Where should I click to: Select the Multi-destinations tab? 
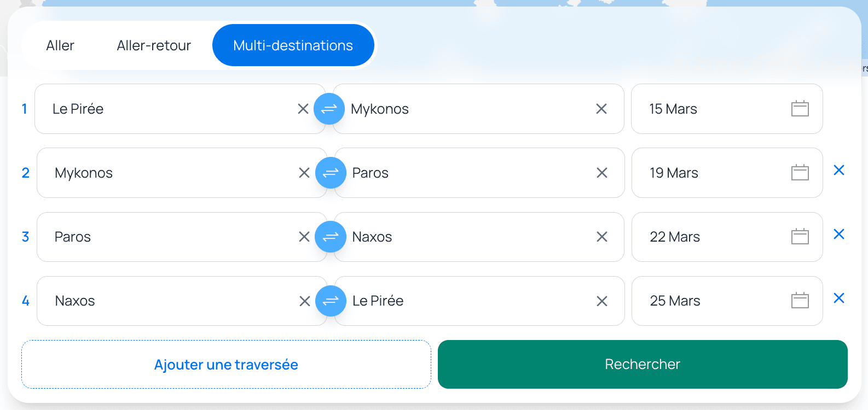click(293, 45)
